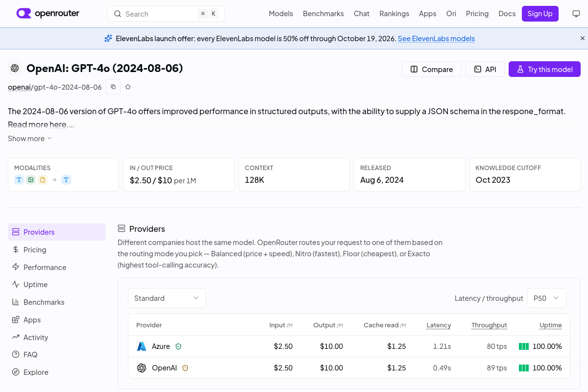The height and width of the screenshot is (392, 588).
Task: Copy the model slug openai/gpt-4o-2024-08-06
Action: pos(113,87)
